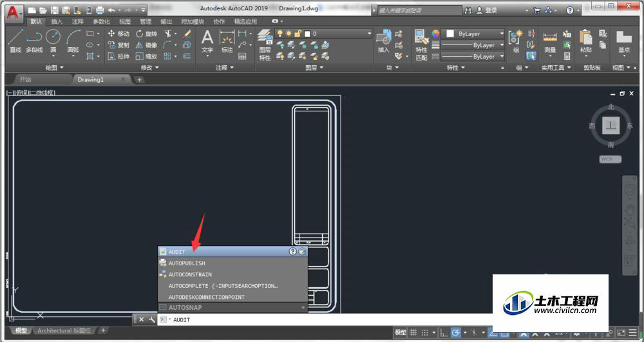Click the Scale (缩放) tool

(x=146, y=56)
